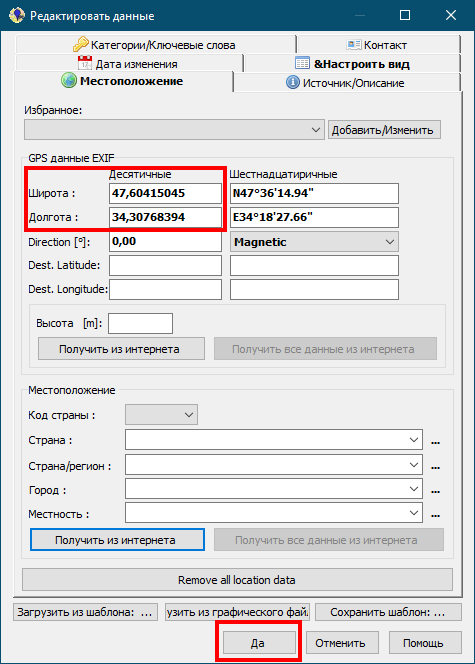Click the application icon in title bar
The image size is (475, 664).
(x=17, y=16)
